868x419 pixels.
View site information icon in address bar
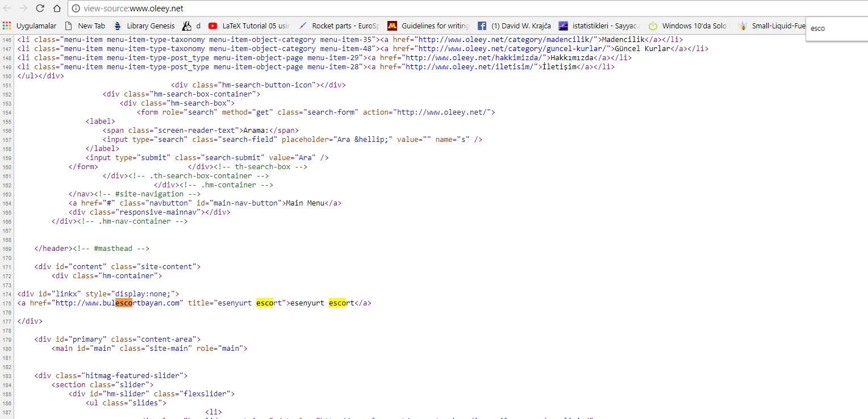pyautogui.click(x=76, y=9)
